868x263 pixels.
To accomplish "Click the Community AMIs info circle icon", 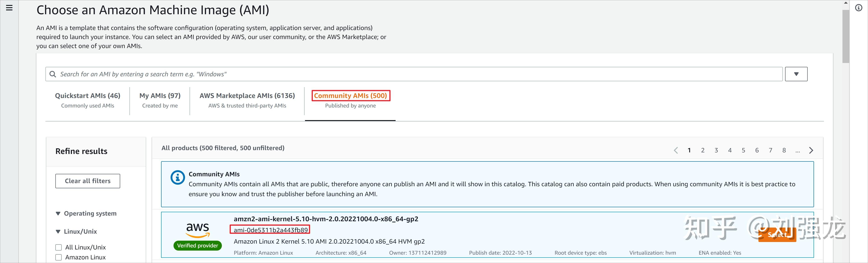I will (x=178, y=177).
